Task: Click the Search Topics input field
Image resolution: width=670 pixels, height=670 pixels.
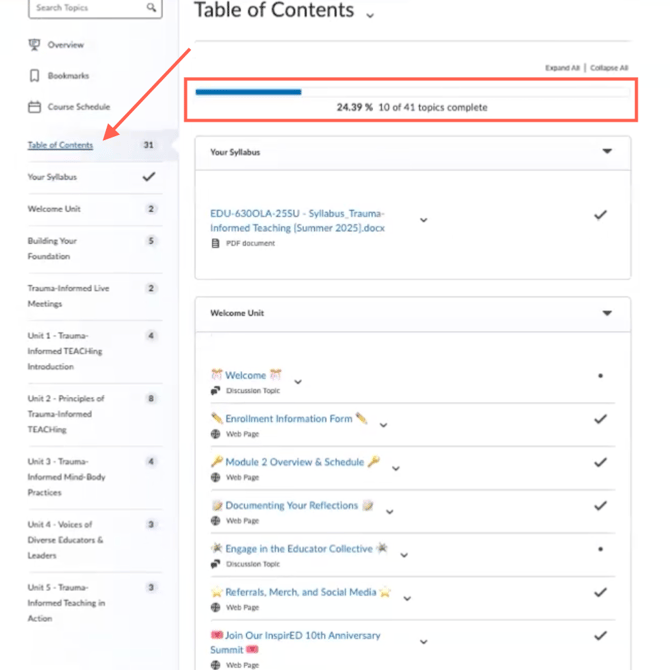Action: click(x=85, y=8)
